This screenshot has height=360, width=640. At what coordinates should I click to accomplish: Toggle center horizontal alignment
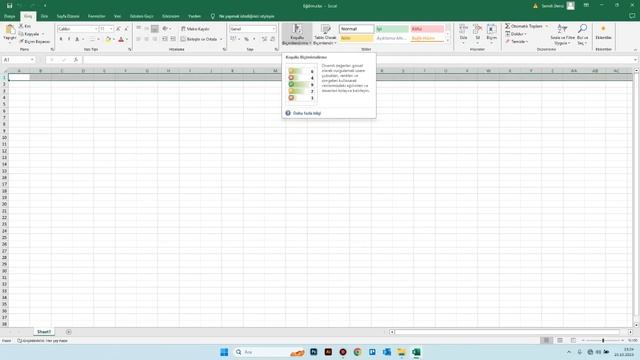[147, 39]
